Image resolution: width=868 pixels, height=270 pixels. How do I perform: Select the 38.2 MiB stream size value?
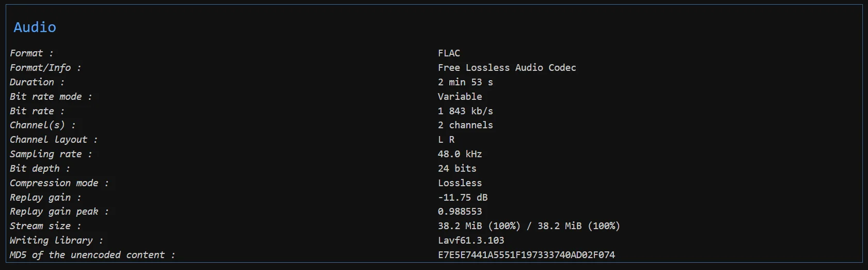point(529,226)
